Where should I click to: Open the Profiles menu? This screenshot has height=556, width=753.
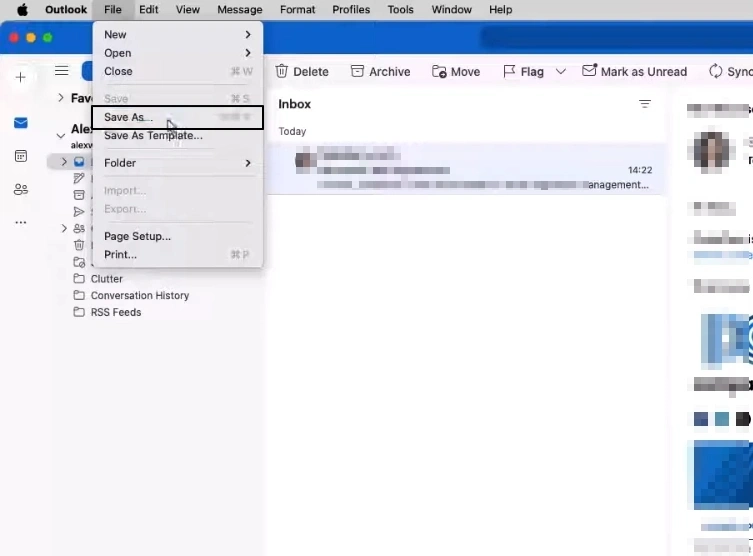coord(351,10)
